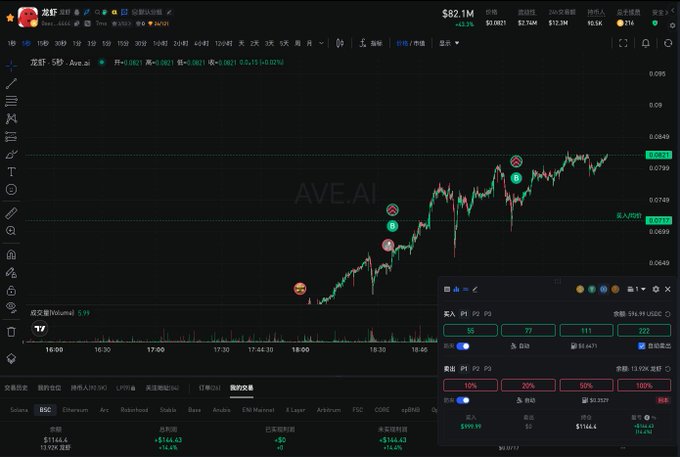Viewport: 680px width, 457px height.
Task: Select the brush drawing tool
Action: pyautogui.click(x=11, y=154)
